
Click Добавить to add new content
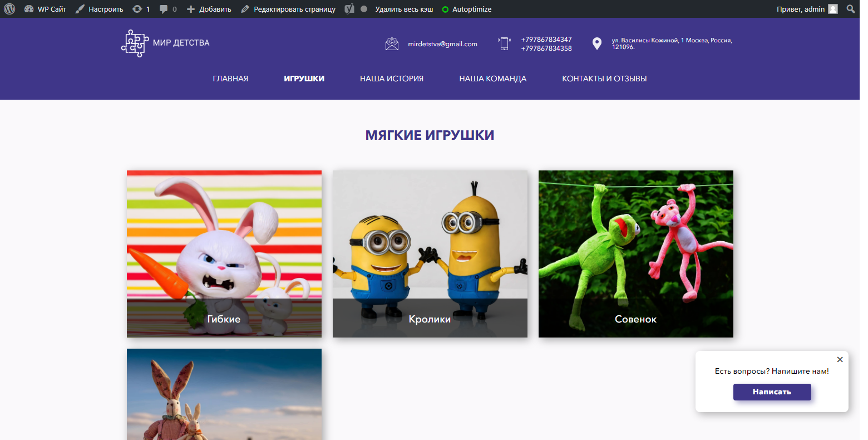coord(209,9)
